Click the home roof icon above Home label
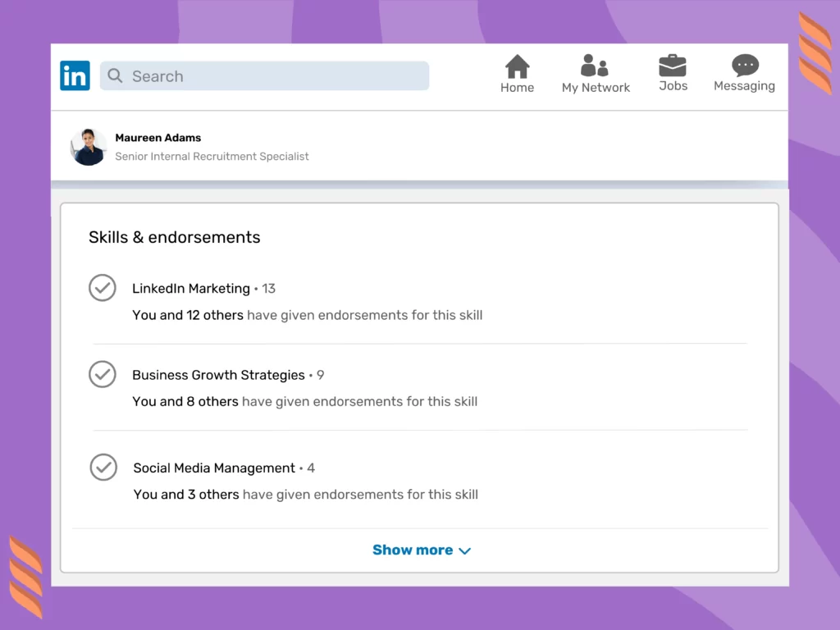 pyautogui.click(x=517, y=64)
